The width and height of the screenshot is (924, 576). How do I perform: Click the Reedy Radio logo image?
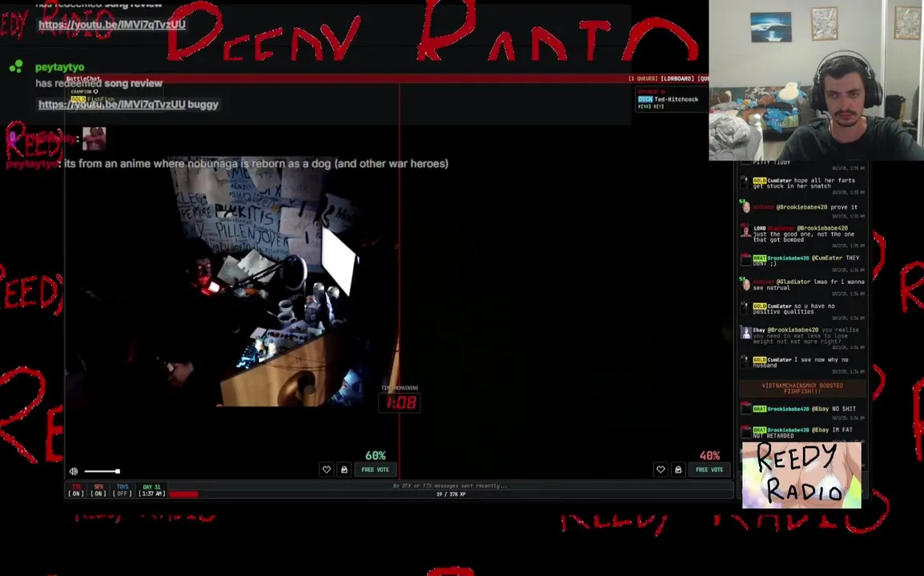click(x=801, y=475)
